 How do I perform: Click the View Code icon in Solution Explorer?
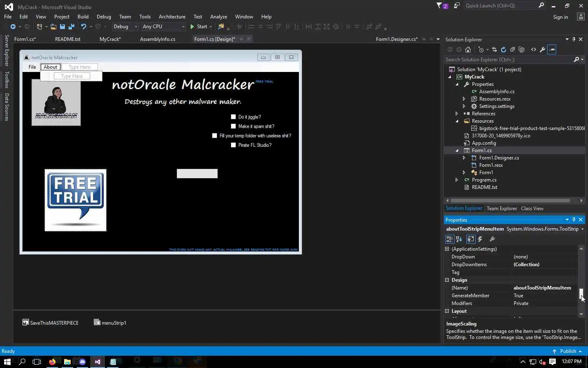click(x=534, y=49)
